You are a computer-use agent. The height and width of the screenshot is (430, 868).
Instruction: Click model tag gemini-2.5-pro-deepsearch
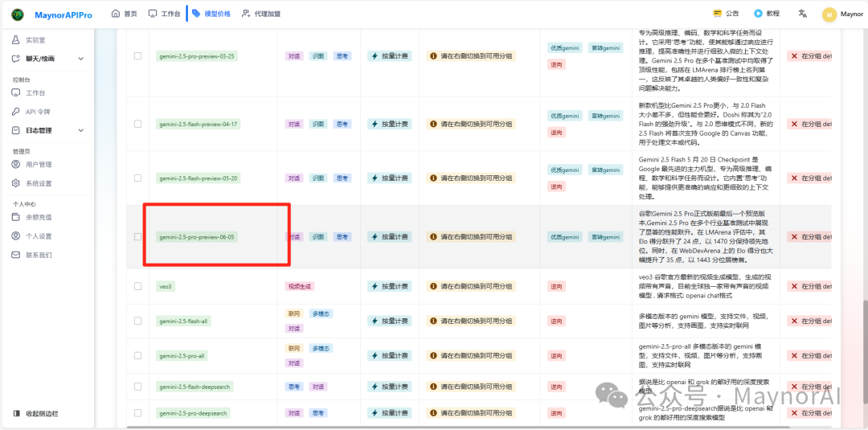[x=193, y=413]
